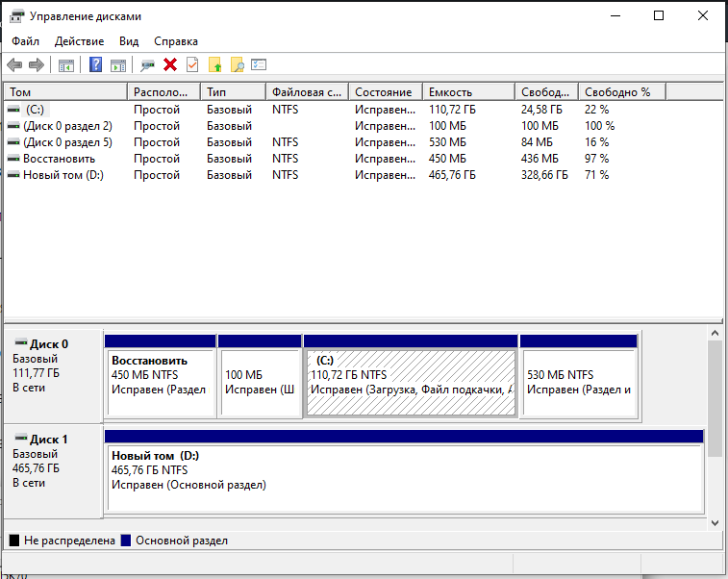Screen dimensions: 728x579
Task: Toggle action pane toolbar icon
Action: click(x=118, y=65)
